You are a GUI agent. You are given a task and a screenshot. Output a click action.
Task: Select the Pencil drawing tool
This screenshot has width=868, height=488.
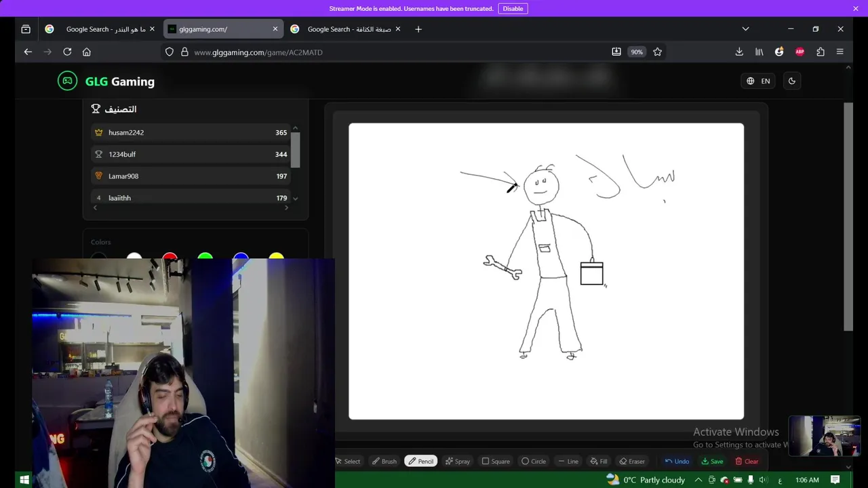[x=421, y=462]
